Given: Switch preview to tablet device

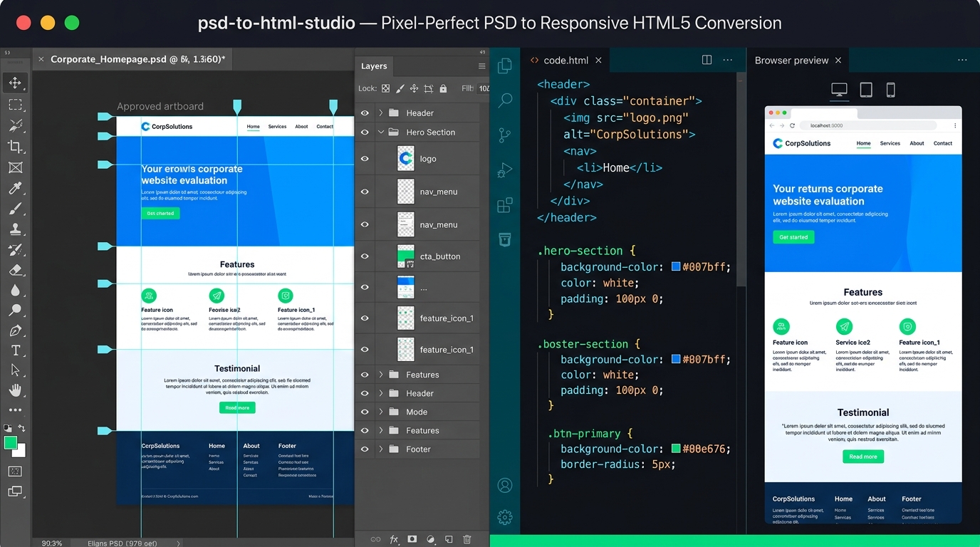Looking at the screenshot, I should [x=866, y=90].
